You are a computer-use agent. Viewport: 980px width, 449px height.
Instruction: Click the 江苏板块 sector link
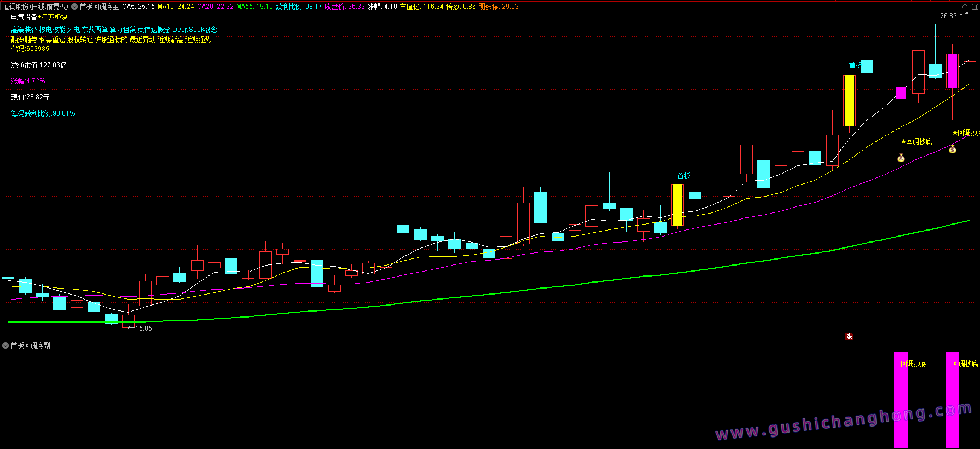coord(54,18)
